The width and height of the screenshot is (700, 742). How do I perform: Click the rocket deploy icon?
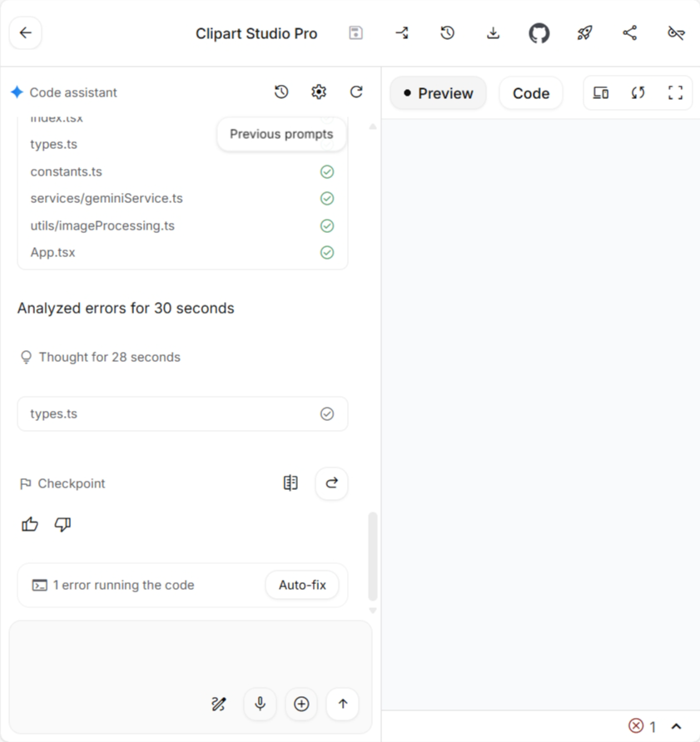(x=584, y=33)
